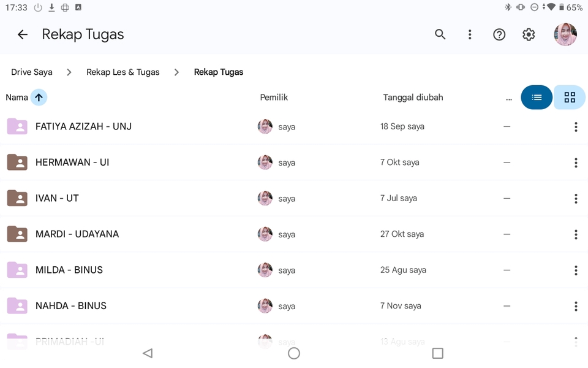Switch to list view layout
Image resolution: width=588 pixels, height=368 pixels.
(537, 98)
